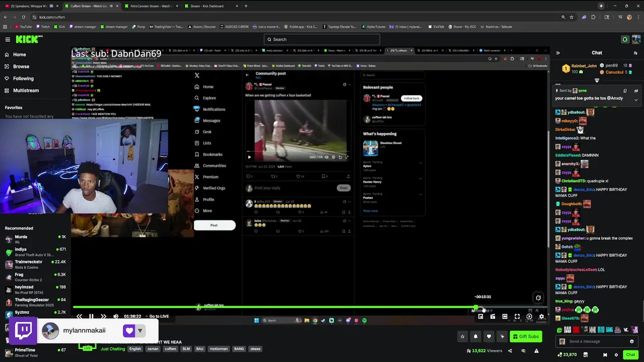644x362 pixels.
Task: Open chat settings gear
Action: pyautogui.click(x=616, y=355)
